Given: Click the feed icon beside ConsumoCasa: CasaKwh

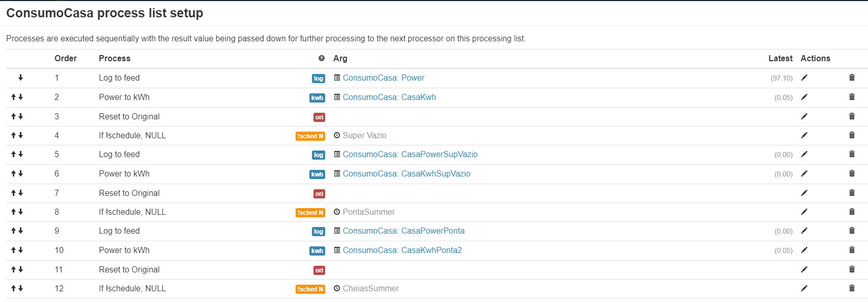Looking at the screenshot, I should point(336,97).
